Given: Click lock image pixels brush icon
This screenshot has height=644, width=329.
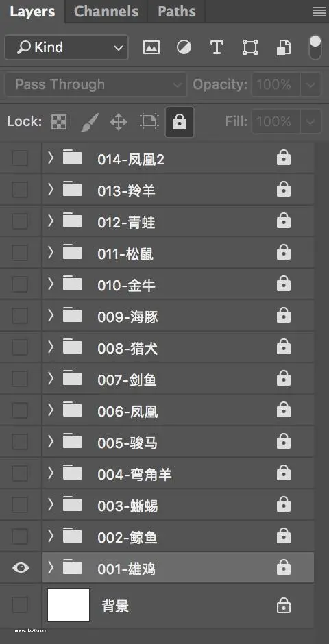Looking at the screenshot, I should [90, 121].
